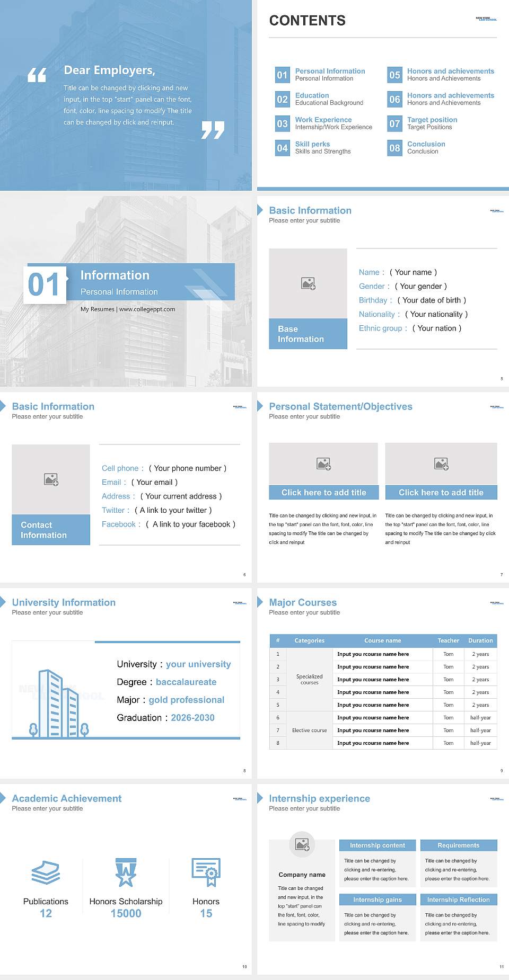
Task: Click the Internship company image placeholder icon
Action: tap(302, 844)
